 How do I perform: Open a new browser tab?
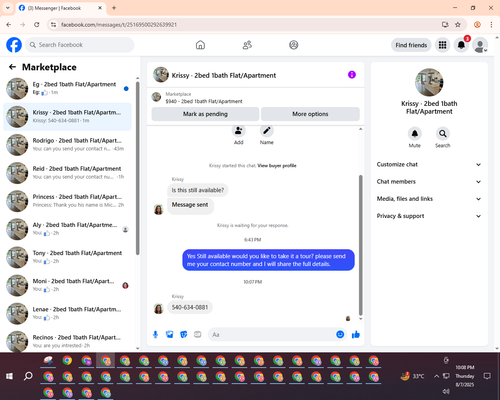[x=114, y=8]
